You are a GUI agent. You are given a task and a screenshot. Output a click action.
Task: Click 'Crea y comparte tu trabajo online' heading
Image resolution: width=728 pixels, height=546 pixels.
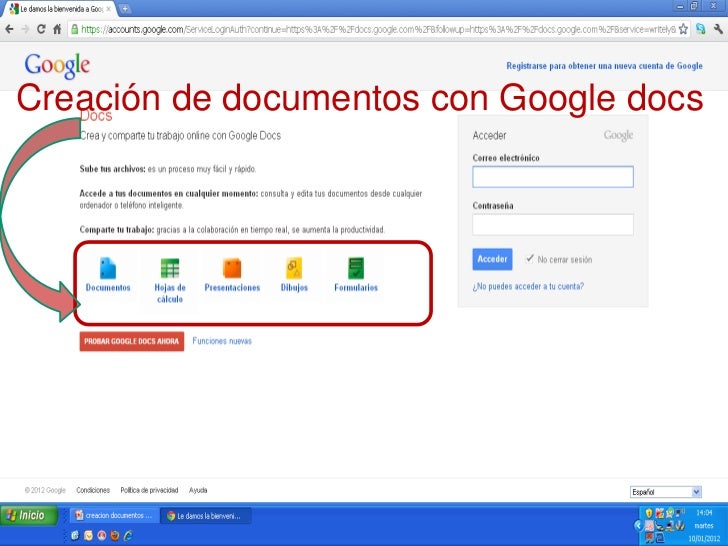click(x=180, y=136)
